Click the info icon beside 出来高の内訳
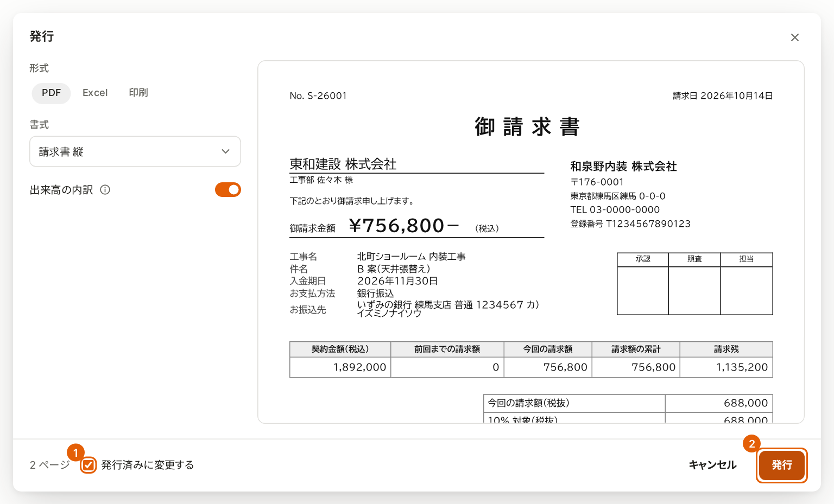 105,190
